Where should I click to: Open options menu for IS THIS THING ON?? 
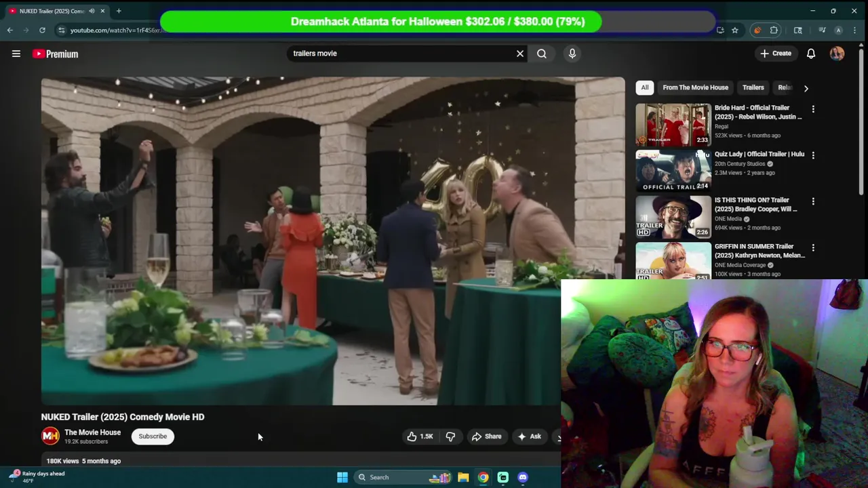pyautogui.click(x=813, y=201)
